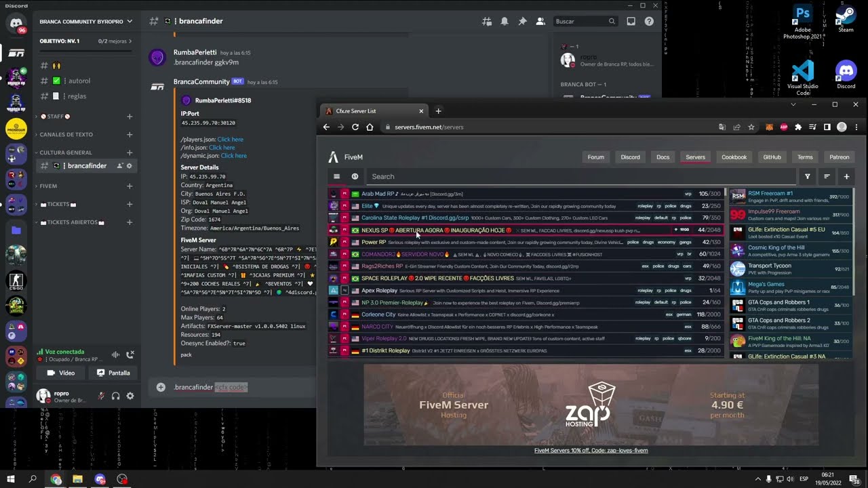Open server list filter funnel icon

[807, 176]
